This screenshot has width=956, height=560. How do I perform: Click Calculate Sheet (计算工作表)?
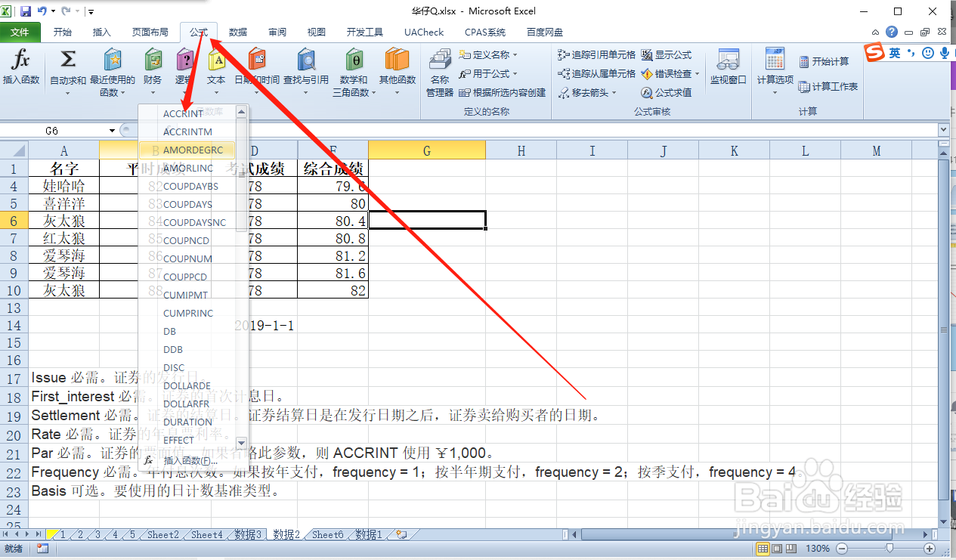(x=828, y=87)
